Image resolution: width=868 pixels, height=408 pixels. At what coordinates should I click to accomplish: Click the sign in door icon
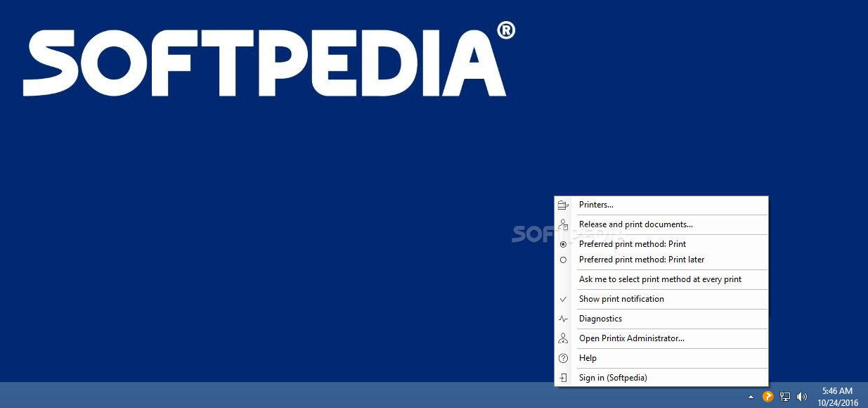563,378
